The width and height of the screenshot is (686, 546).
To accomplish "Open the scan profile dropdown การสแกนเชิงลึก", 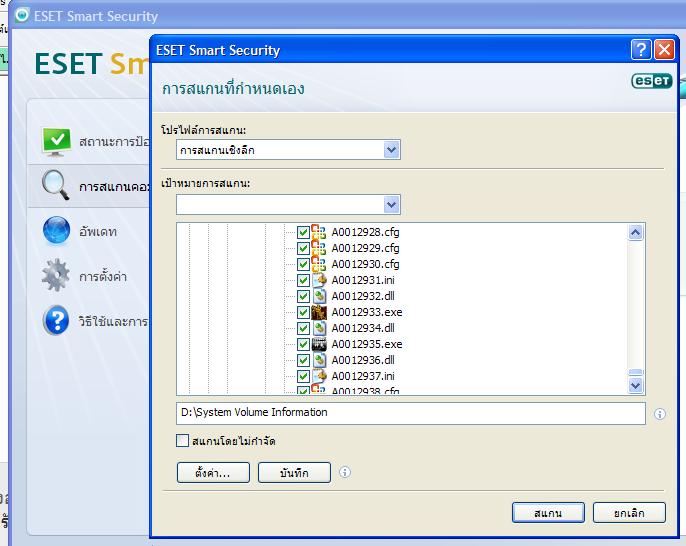I will [288, 150].
